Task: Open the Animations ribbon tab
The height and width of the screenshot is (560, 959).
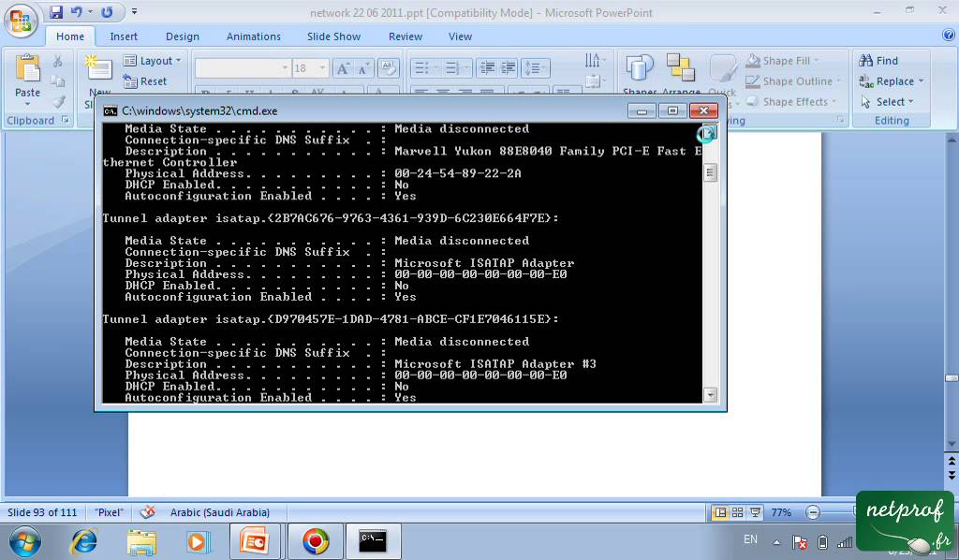Action: click(253, 37)
